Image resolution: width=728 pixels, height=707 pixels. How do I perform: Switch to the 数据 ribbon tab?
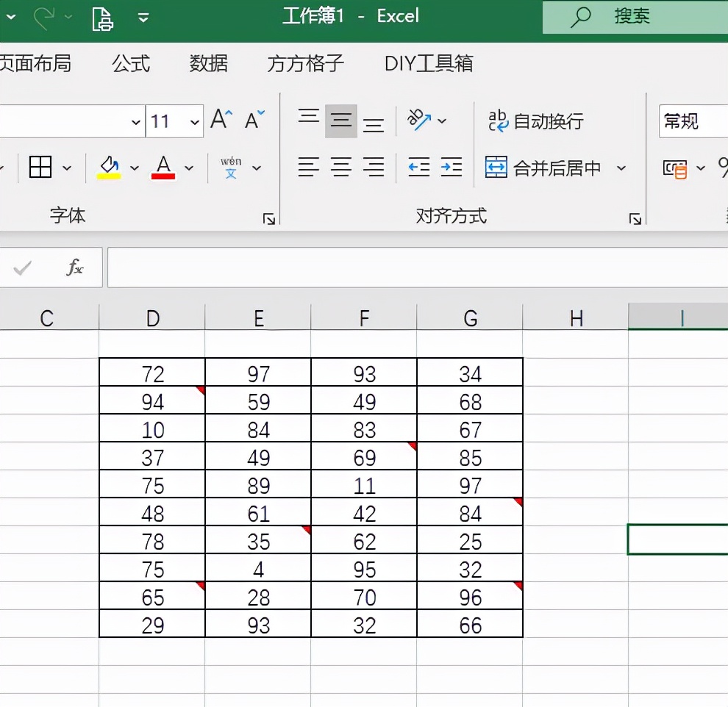click(x=208, y=65)
